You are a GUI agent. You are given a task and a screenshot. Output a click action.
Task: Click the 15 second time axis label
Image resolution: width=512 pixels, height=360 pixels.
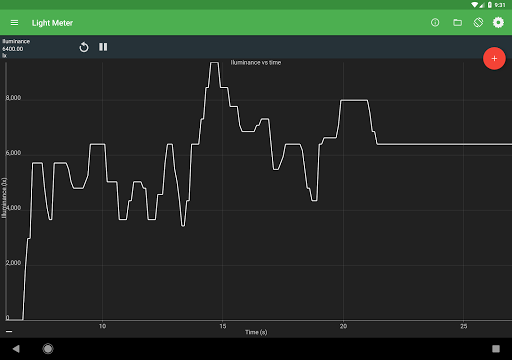click(223, 326)
